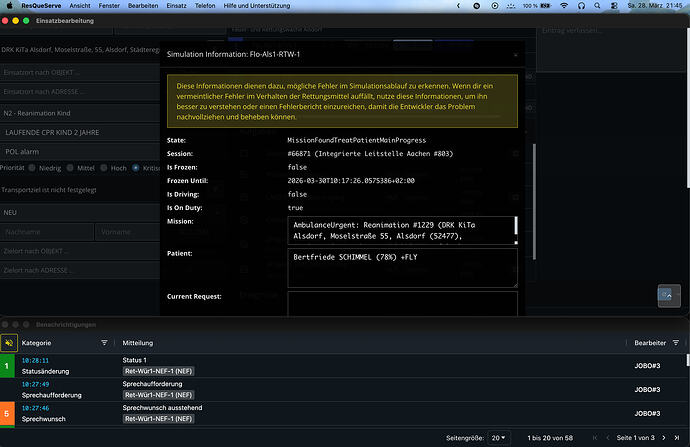Open the Bearbeiten menu
The width and height of the screenshot is (690, 447).
tap(143, 6)
